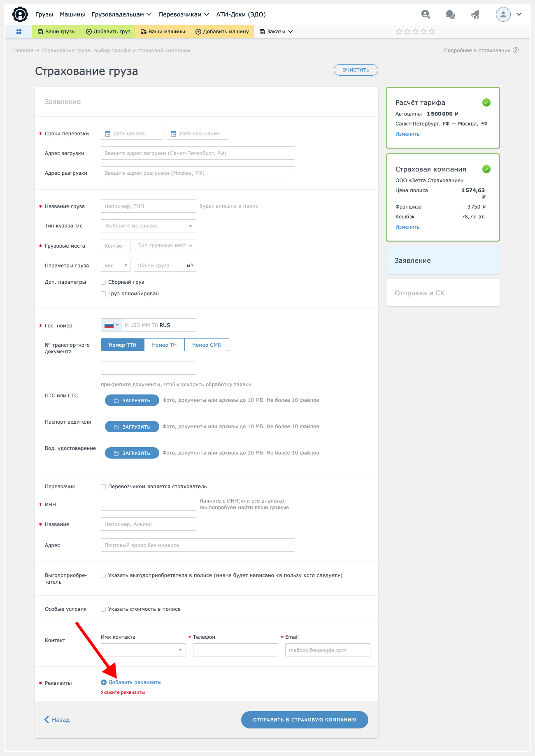Click the ИНН input field
This screenshot has width=535, height=756.
click(x=149, y=504)
